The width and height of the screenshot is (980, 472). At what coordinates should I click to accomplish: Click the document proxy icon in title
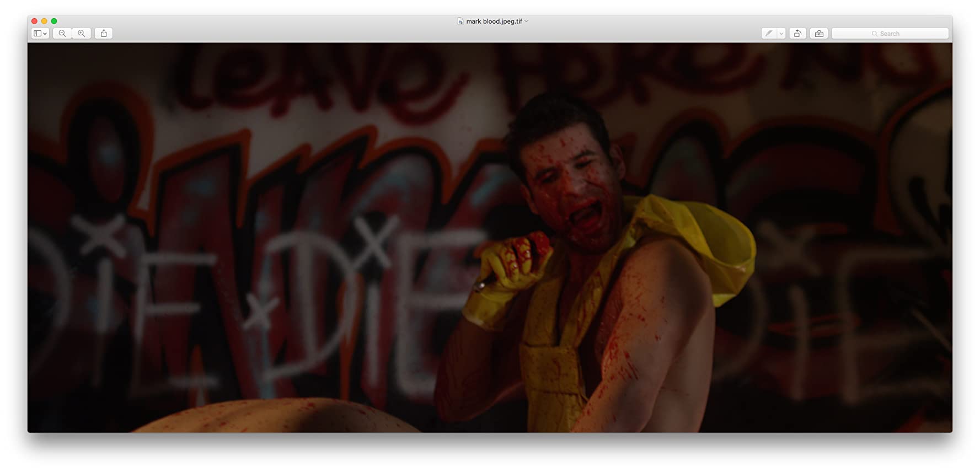point(460,22)
